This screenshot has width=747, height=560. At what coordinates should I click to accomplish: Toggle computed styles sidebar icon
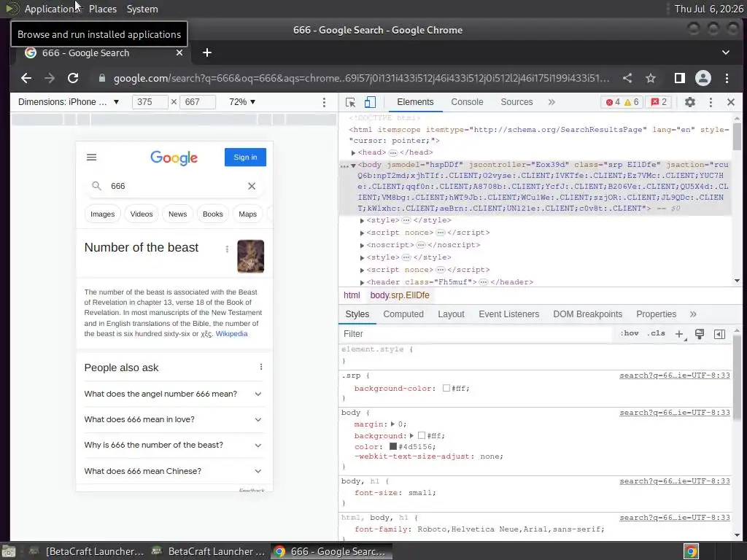[x=720, y=334]
